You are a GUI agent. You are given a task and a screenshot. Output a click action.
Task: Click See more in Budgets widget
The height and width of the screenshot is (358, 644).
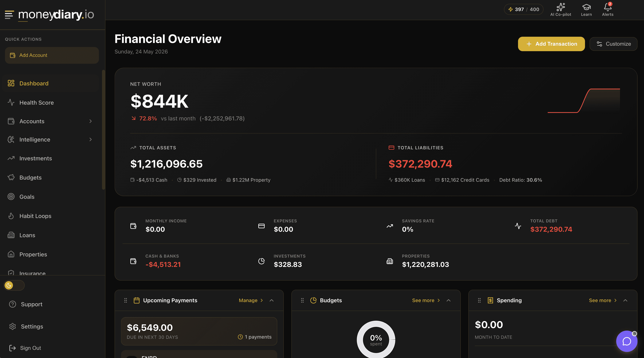point(426,300)
